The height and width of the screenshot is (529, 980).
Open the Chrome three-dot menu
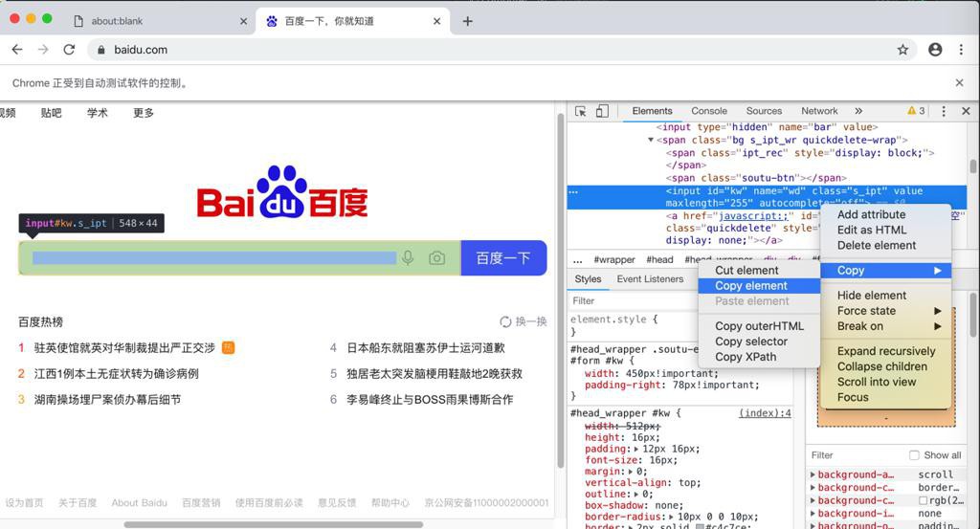point(961,50)
